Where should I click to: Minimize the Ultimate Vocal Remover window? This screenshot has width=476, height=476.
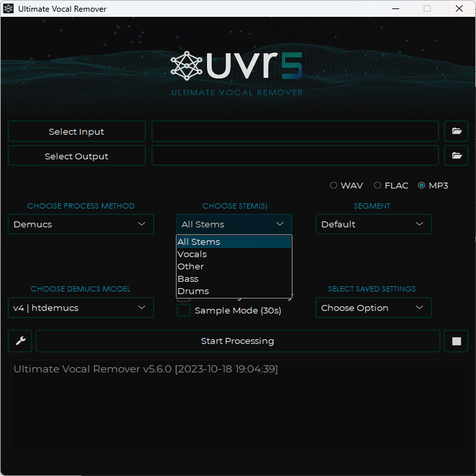coord(396,8)
